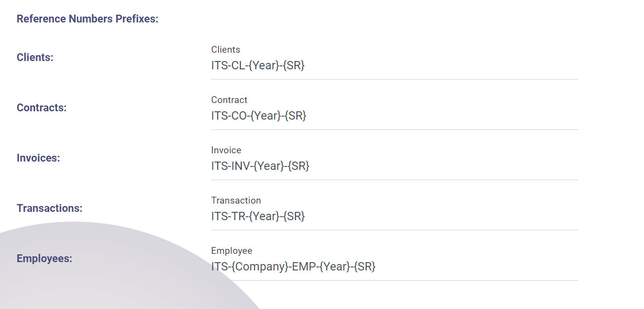This screenshot has height=309, width=644.
Task: Click the small "Clients" floating field label
Action: coord(225,49)
